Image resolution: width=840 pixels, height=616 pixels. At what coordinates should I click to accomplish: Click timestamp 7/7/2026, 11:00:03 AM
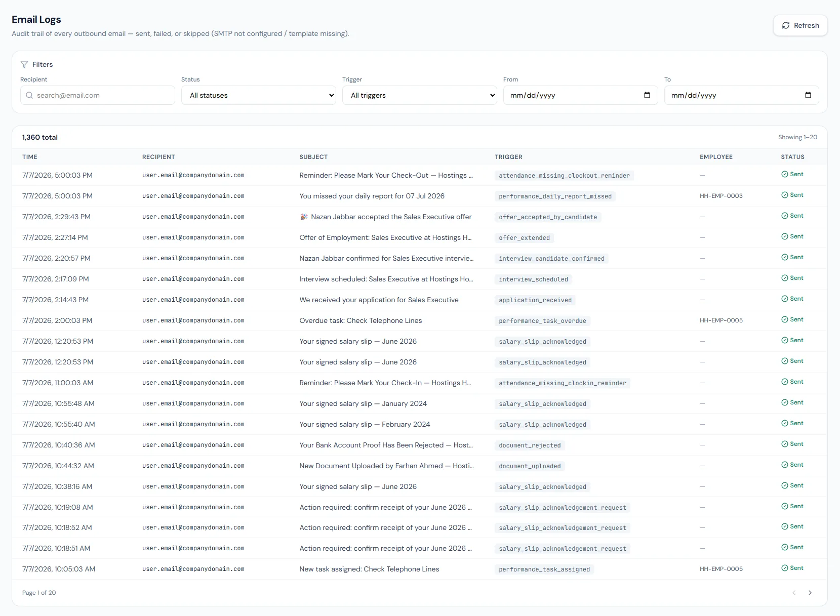58,383
